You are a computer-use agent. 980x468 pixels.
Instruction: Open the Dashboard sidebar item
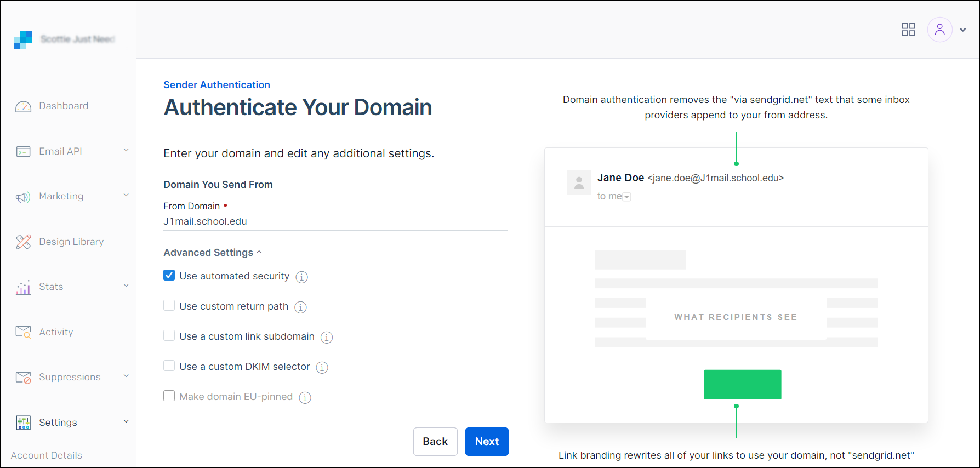[x=63, y=106]
